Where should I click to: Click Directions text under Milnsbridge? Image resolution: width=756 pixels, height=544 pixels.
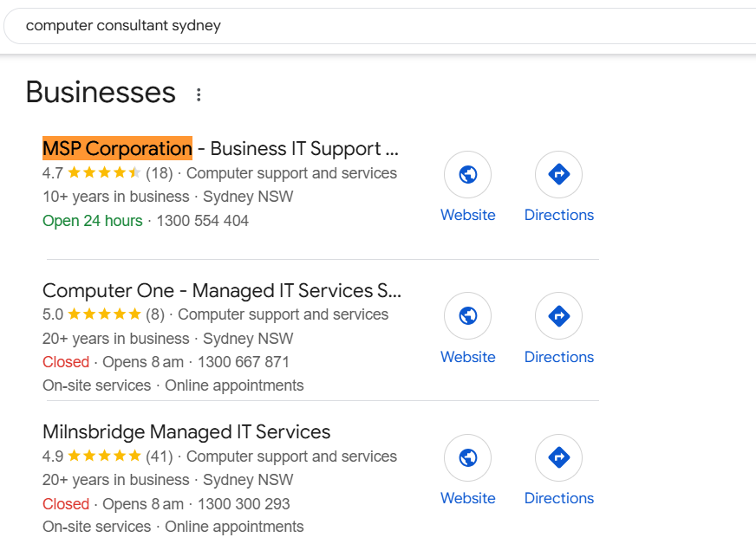click(x=559, y=498)
